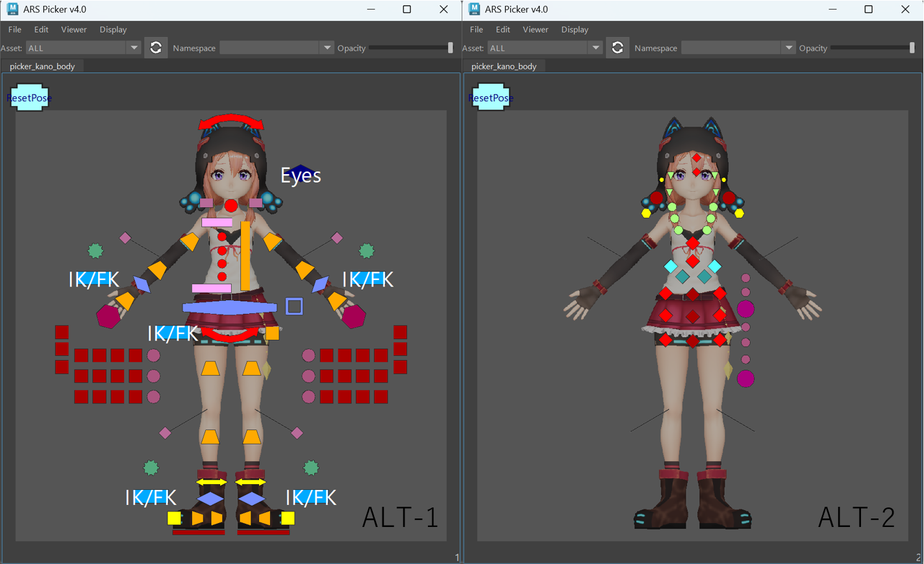Viewport: 924px width, 564px height.
Task: Toggle the IK/FK switch at screen-right foot in ALT-1
Action: click(311, 498)
